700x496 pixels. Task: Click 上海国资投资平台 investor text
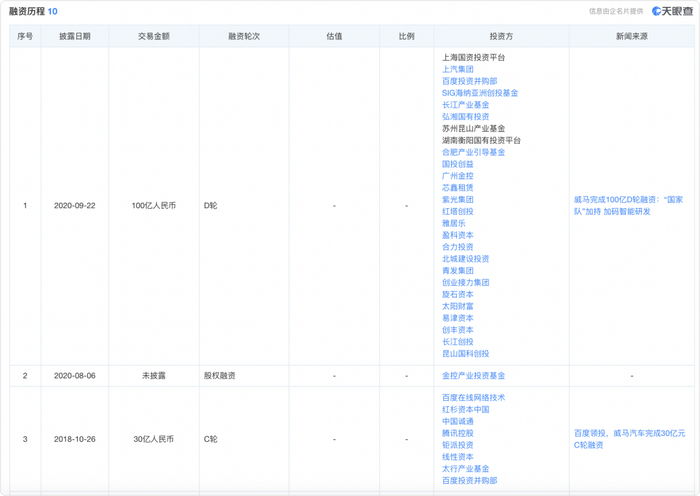[x=474, y=57]
